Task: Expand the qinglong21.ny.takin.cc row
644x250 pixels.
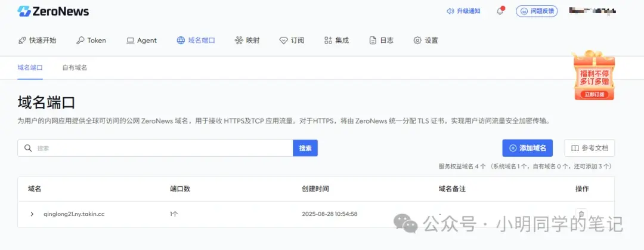Action: coord(32,214)
